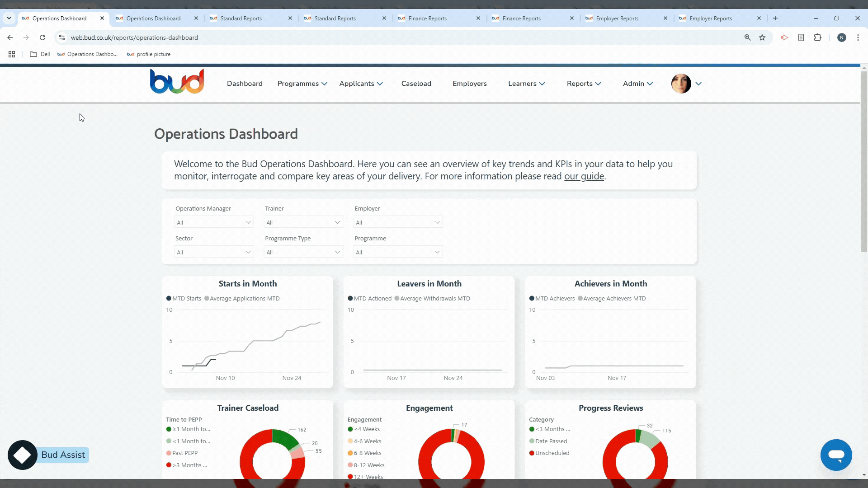Open the Employer filter dropdown
The height and width of the screenshot is (488, 868).
point(398,222)
